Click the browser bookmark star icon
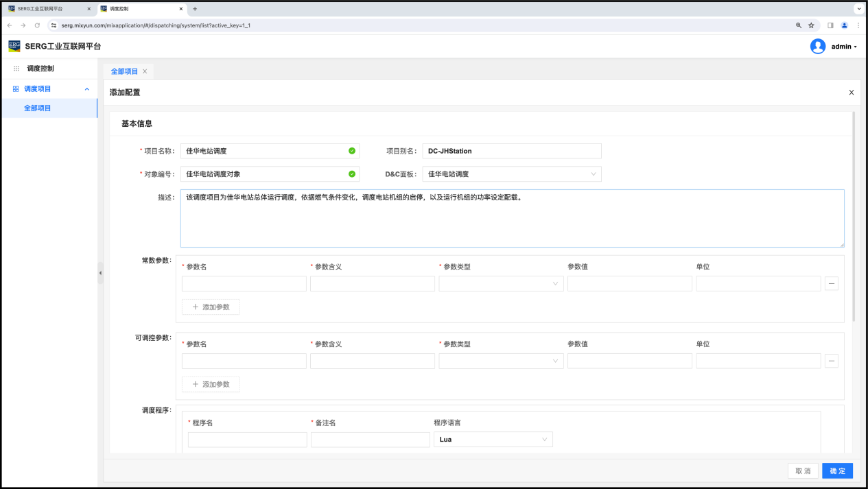 (x=811, y=25)
